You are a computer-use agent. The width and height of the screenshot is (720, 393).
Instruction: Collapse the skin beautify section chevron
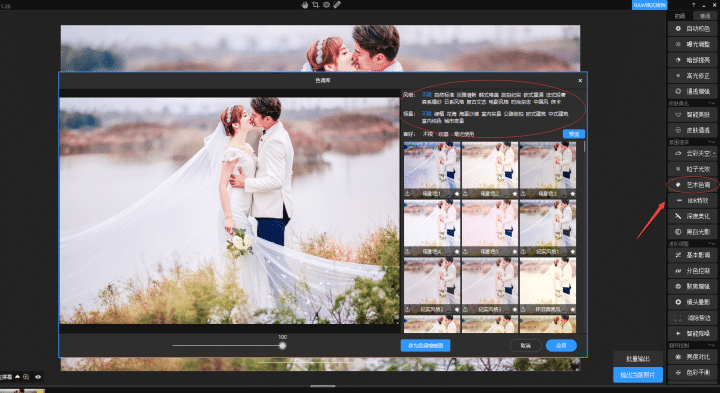tap(712, 103)
